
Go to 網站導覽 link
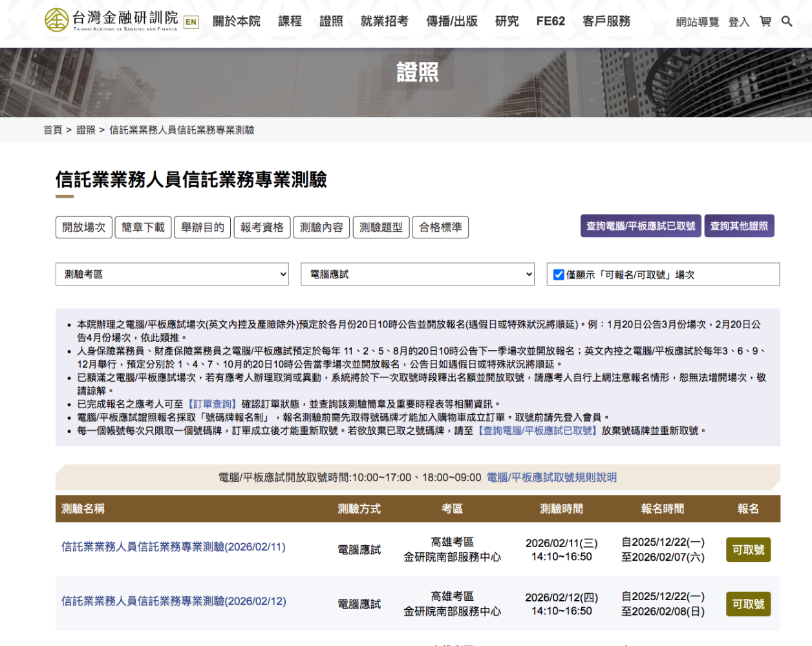[x=698, y=22]
